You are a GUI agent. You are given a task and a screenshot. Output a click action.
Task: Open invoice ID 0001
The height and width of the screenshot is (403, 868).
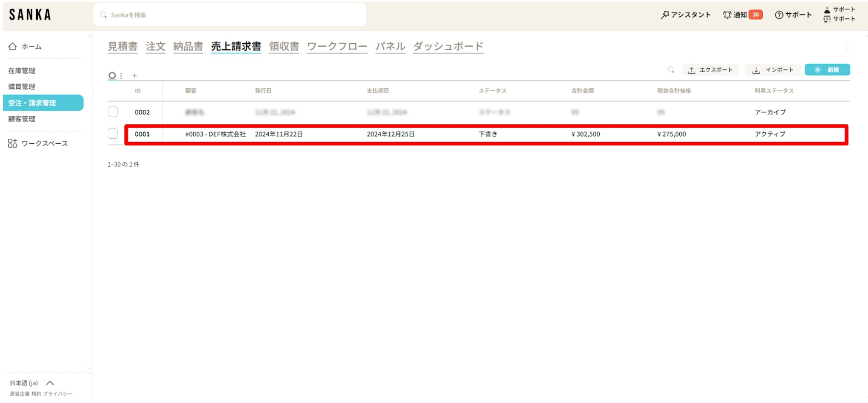(143, 134)
